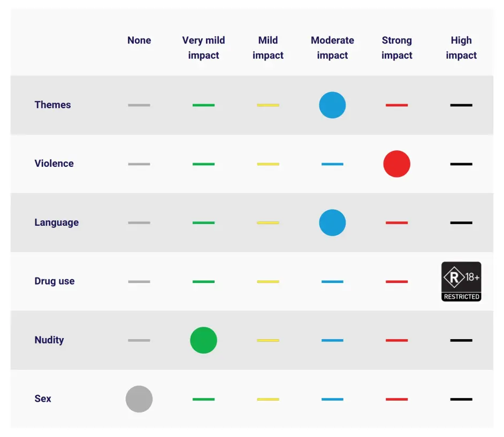Click the Very mild impact column header
504x437 pixels.
point(203,48)
